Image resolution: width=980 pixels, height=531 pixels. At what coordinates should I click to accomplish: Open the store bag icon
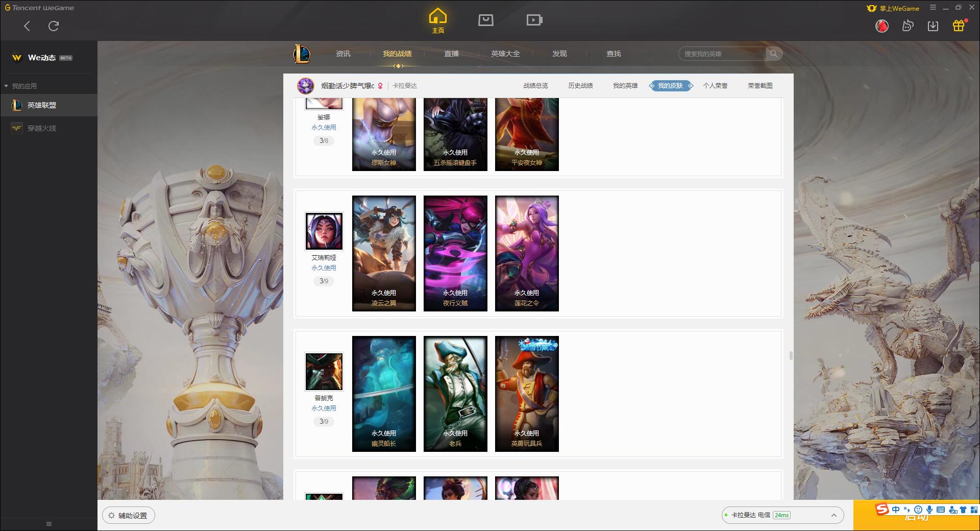coord(485,20)
